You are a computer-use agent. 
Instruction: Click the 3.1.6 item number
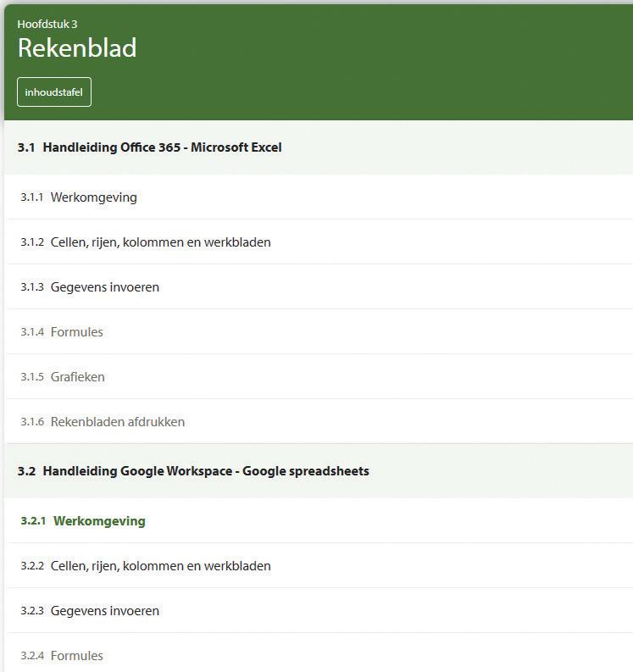pos(32,422)
